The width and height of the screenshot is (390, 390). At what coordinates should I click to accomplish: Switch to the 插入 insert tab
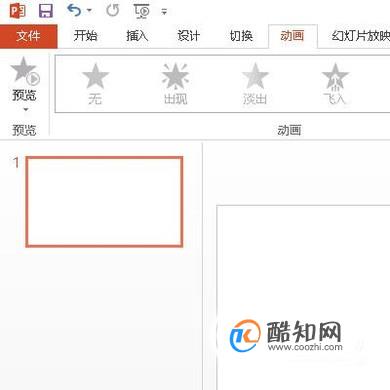(137, 35)
